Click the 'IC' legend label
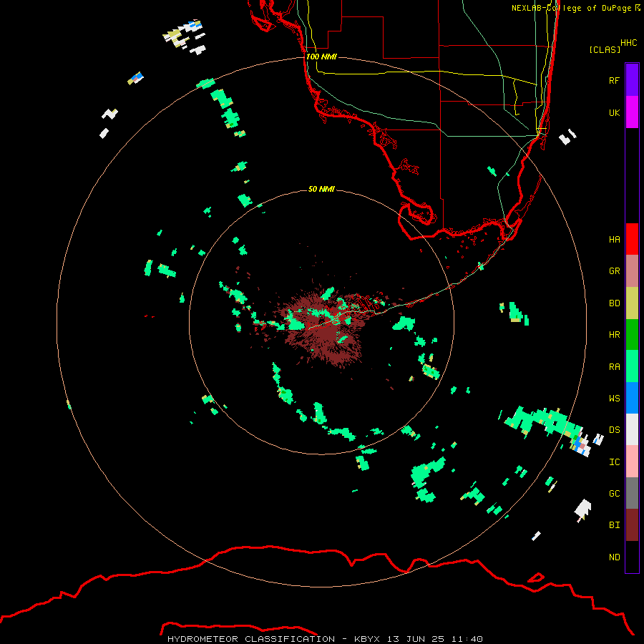The width and height of the screenshot is (644, 644). [x=614, y=462]
